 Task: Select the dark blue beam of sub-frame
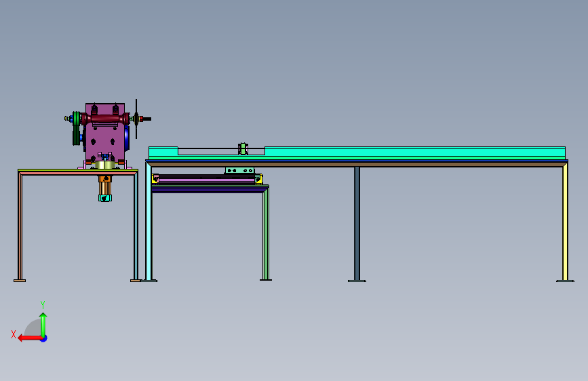208,190
